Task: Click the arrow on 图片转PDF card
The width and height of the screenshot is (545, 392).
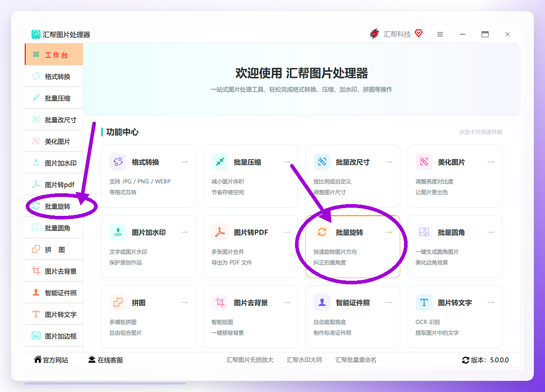Action: [286, 232]
